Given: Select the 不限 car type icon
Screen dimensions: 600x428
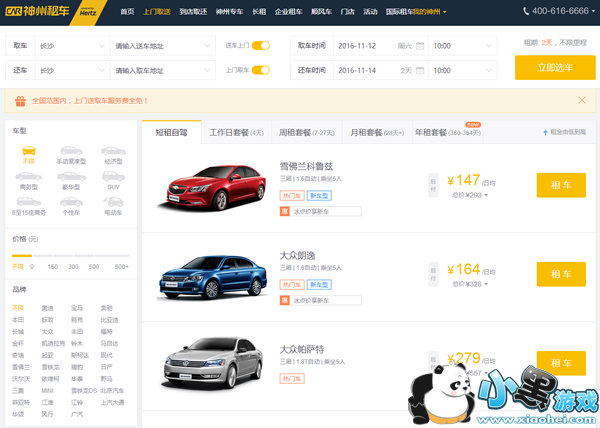Looking at the screenshot, I should pyautogui.click(x=29, y=150).
